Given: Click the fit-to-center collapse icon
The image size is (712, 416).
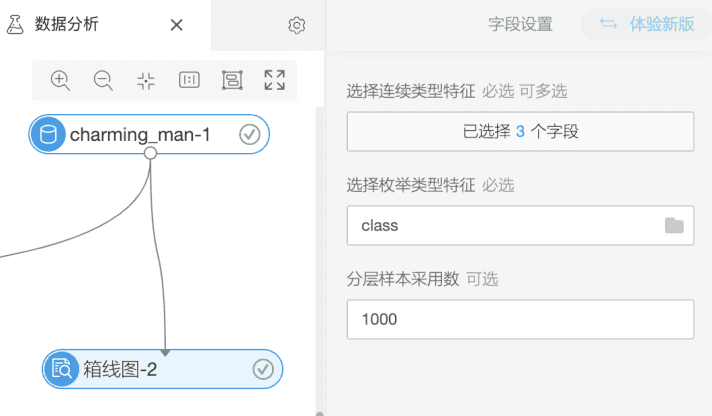Looking at the screenshot, I should pos(146,80).
